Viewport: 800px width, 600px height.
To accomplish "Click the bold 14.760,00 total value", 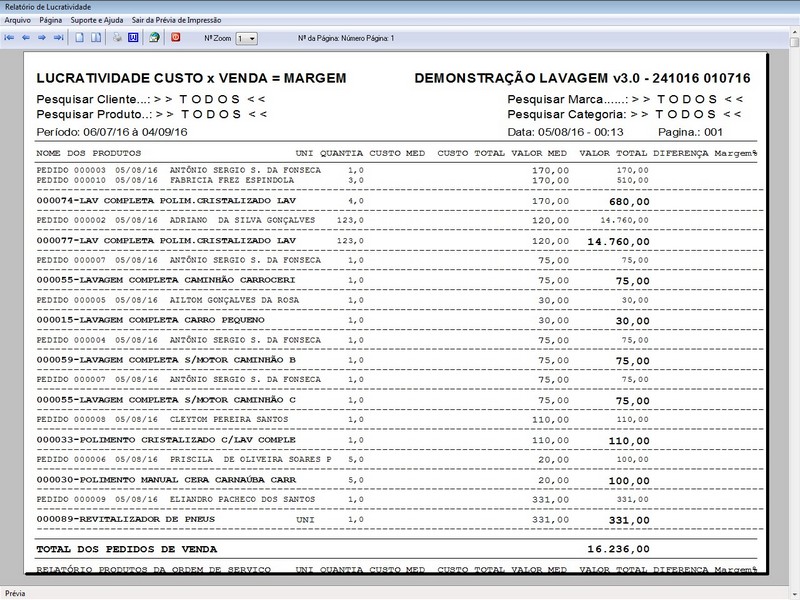I will coord(618,241).
